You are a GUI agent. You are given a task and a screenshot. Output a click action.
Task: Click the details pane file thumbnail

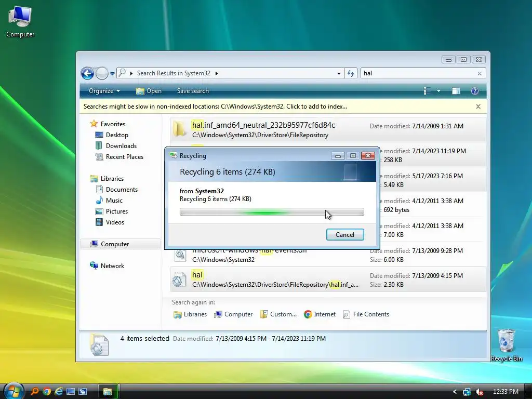tap(99, 345)
